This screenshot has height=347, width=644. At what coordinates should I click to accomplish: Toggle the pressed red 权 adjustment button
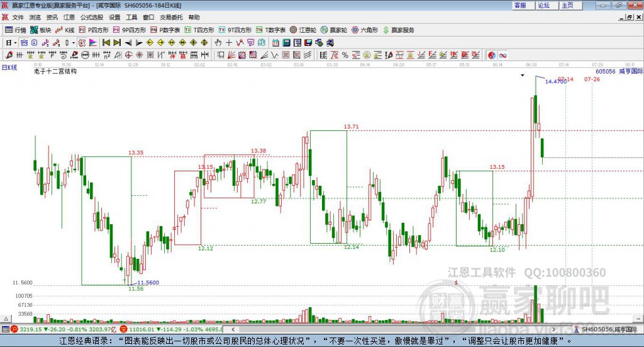pos(82,43)
